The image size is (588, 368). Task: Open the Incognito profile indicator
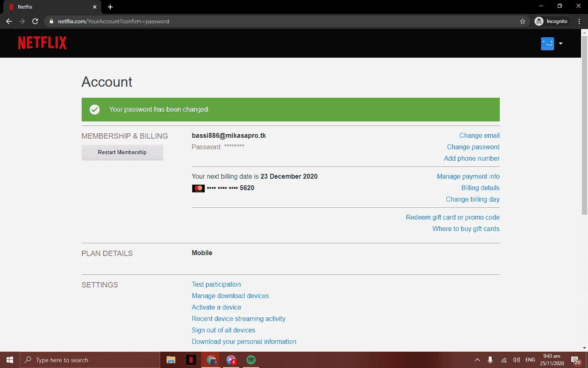click(x=551, y=21)
